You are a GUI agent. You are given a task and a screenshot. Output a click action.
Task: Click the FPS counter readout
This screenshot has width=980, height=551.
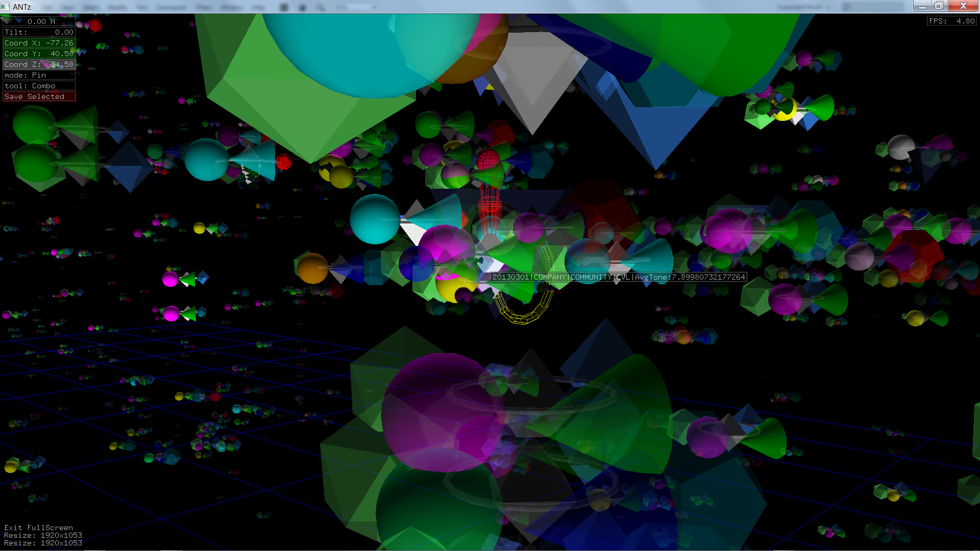(951, 21)
